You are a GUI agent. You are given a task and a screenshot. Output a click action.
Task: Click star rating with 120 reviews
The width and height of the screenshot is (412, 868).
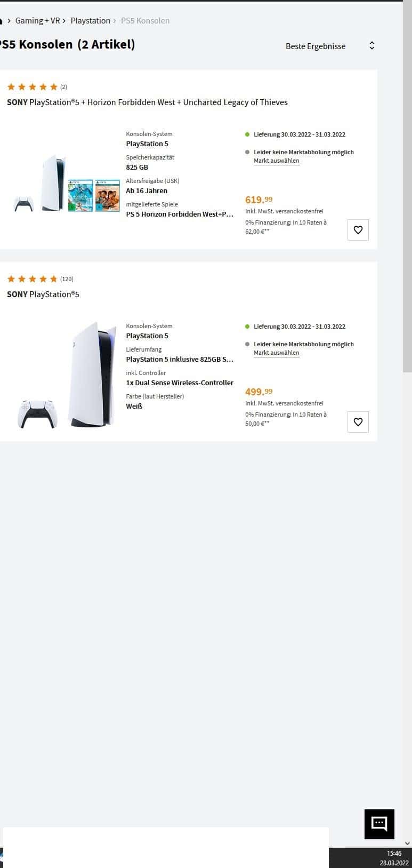point(32,279)
